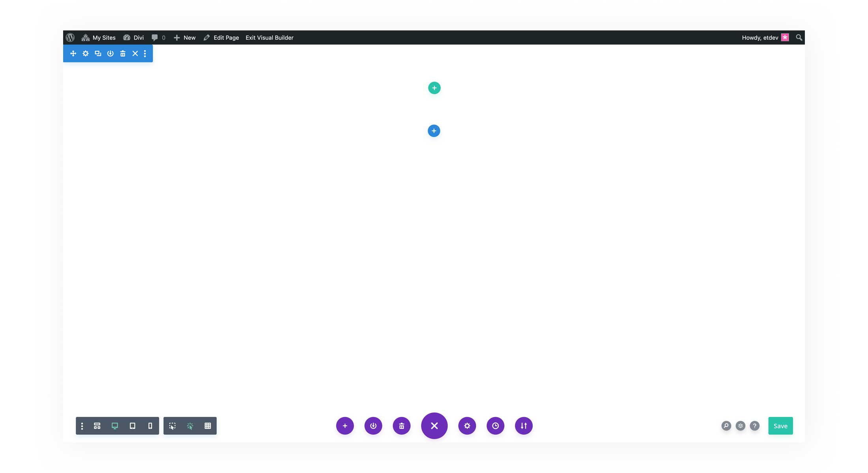
Task: Expand section options with three-dots menu
Action: [144, 53]
